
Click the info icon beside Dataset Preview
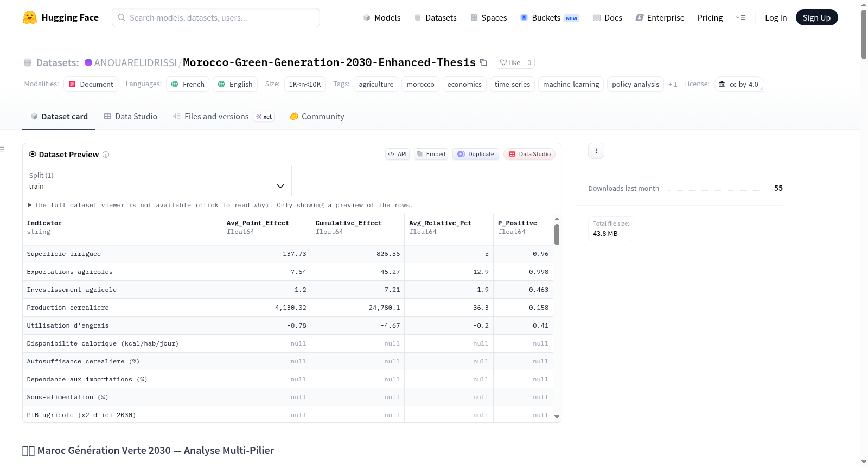[x=106, y=155]
